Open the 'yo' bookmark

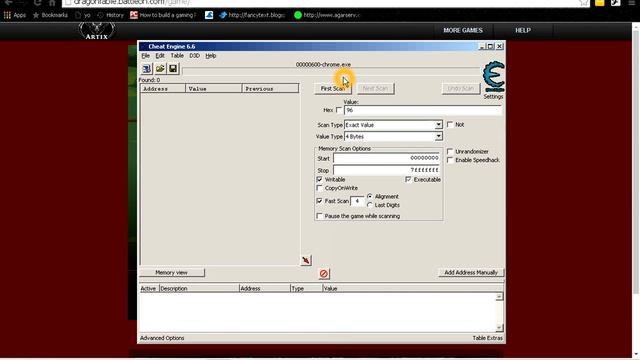(83, 15)
